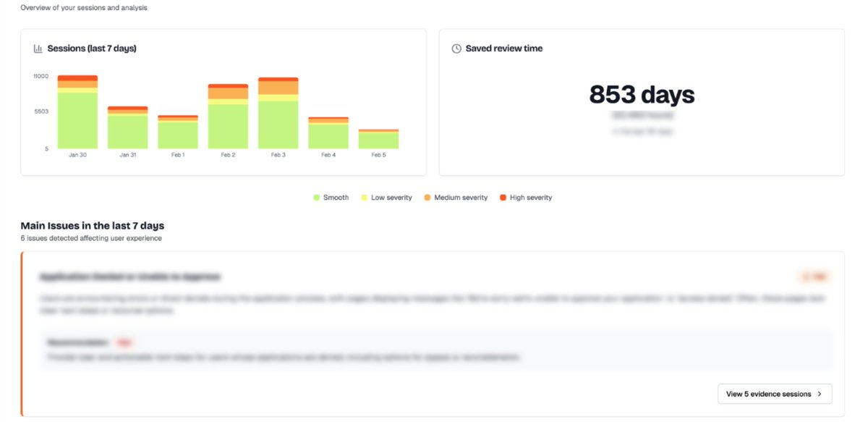Click the clock icon beside Saved review time
Image resolution: width=868 pixels, height=422 pixels.
point(456,48)
